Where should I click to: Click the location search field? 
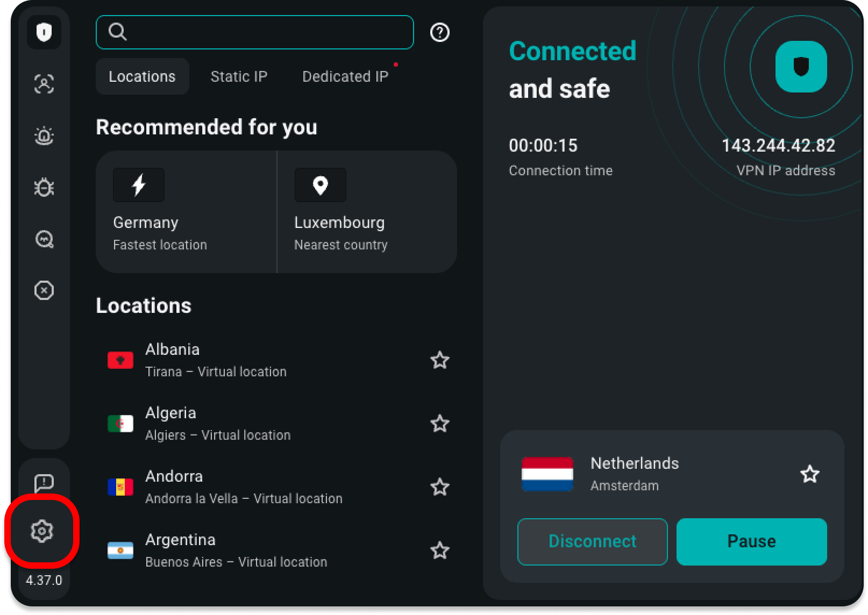pos(264,32)
